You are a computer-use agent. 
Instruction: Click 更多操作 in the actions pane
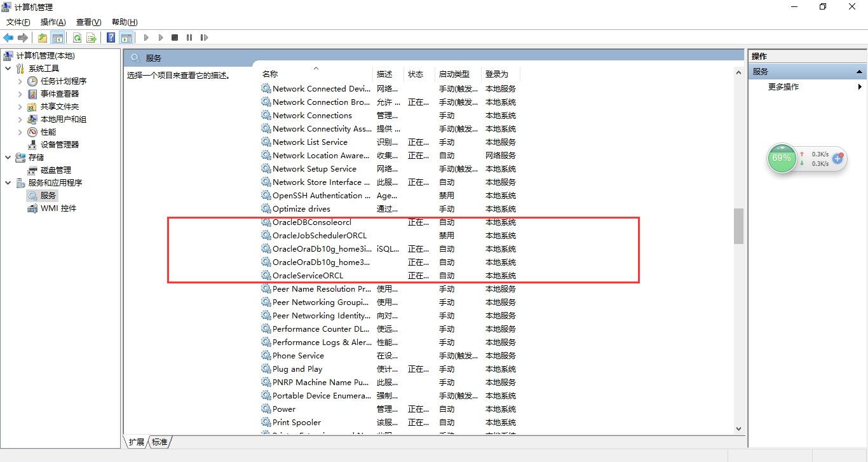(783, 87)
